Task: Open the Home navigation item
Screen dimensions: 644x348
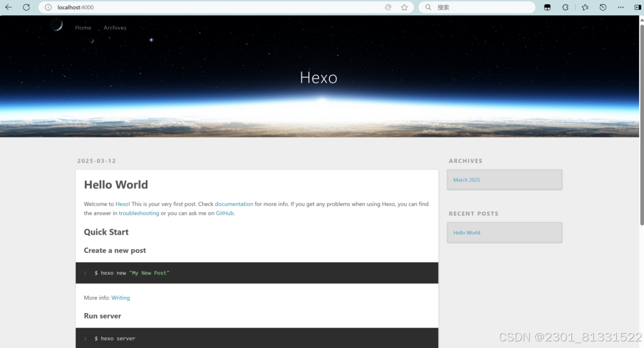Action: pos(83,27)
